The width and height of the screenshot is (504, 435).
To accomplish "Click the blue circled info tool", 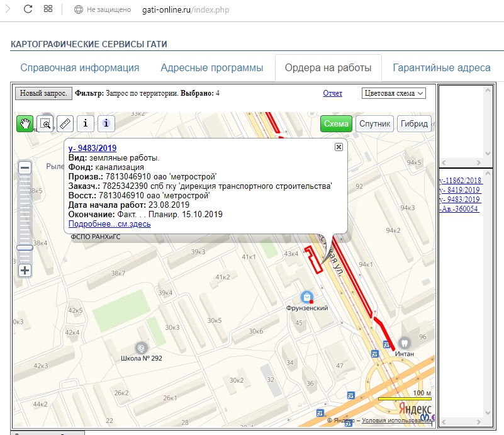I will pyautogui.click(x=106, y=123).
